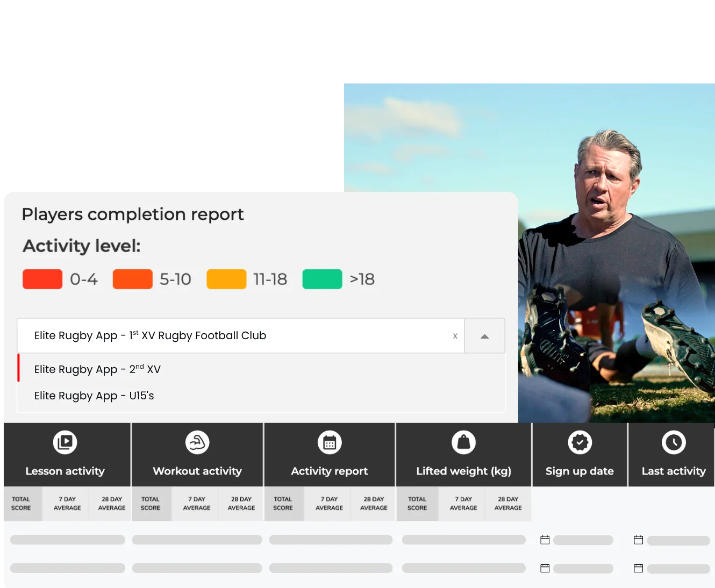
Task: Click the Activity report column header
Action: (x=330, y=455)
